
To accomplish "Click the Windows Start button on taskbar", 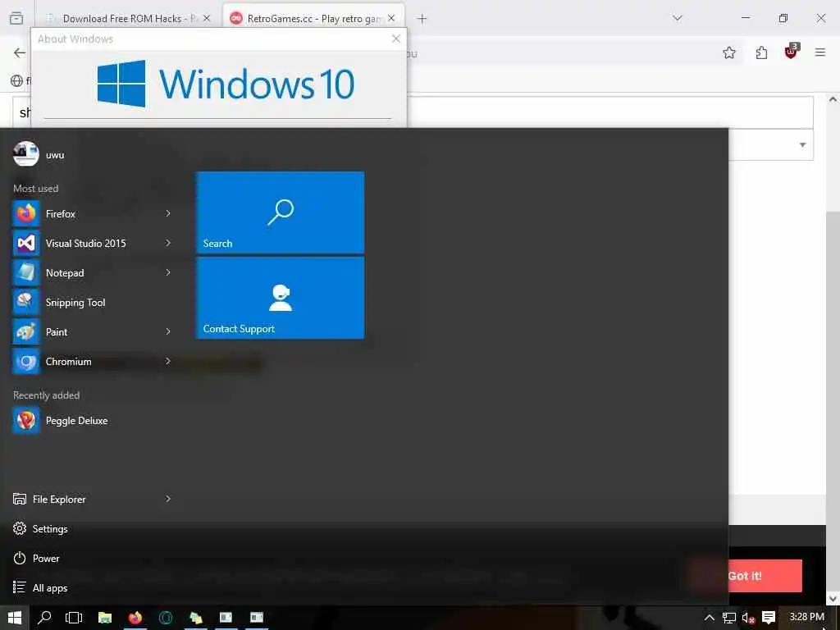I will tap(15, 618).
